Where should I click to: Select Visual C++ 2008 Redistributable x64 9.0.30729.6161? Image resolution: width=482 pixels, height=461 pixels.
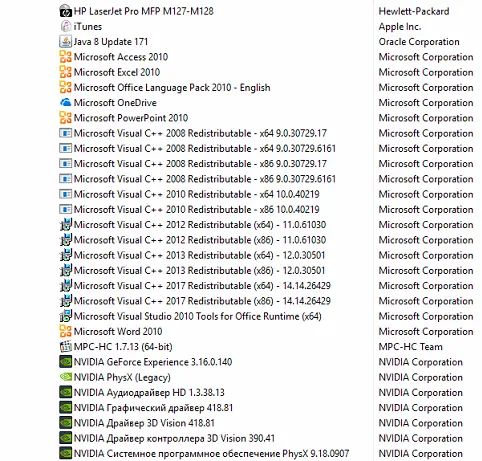click(204, 149)
